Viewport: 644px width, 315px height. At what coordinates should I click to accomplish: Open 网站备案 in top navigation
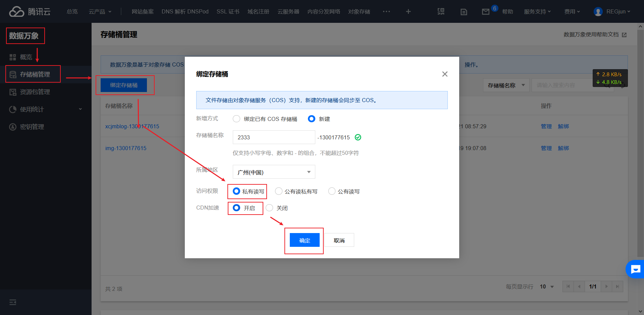(x=143, y=12)
